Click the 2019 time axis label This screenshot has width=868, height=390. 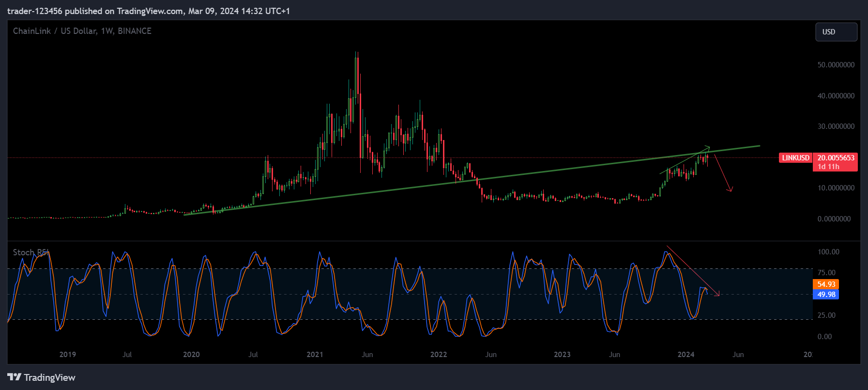68,355
